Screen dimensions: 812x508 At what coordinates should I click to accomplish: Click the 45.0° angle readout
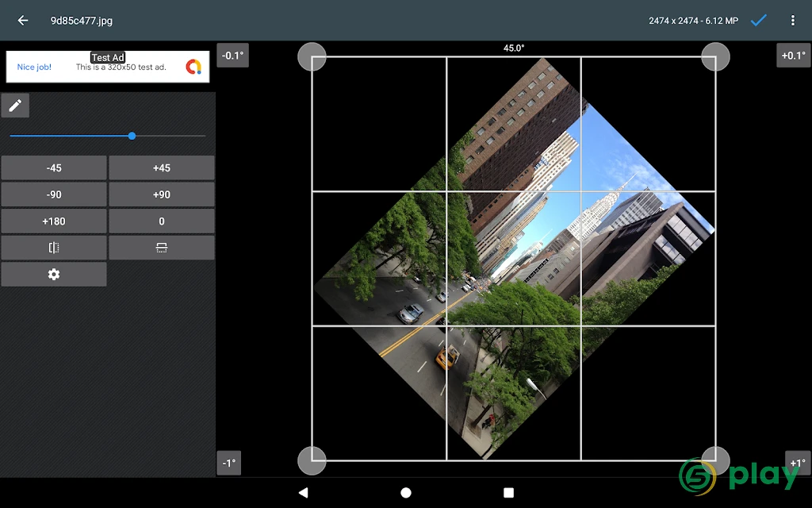click(514, 48)
